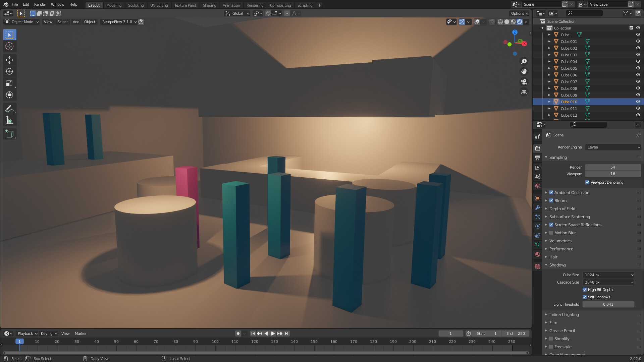The height and width of the screenshot is (362, 644).
Task: Disable Viewport Denoising
Action: click(x=587, y=182)
